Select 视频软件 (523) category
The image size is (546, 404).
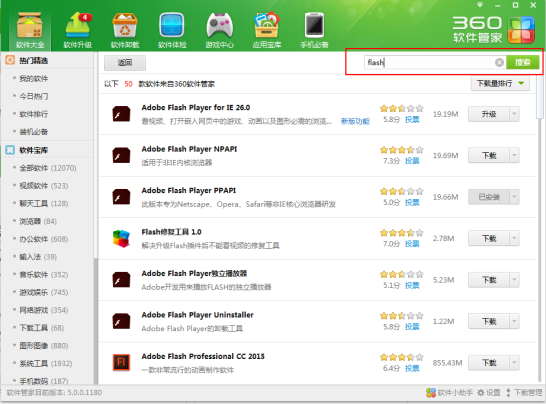click(x=44, y=186)
